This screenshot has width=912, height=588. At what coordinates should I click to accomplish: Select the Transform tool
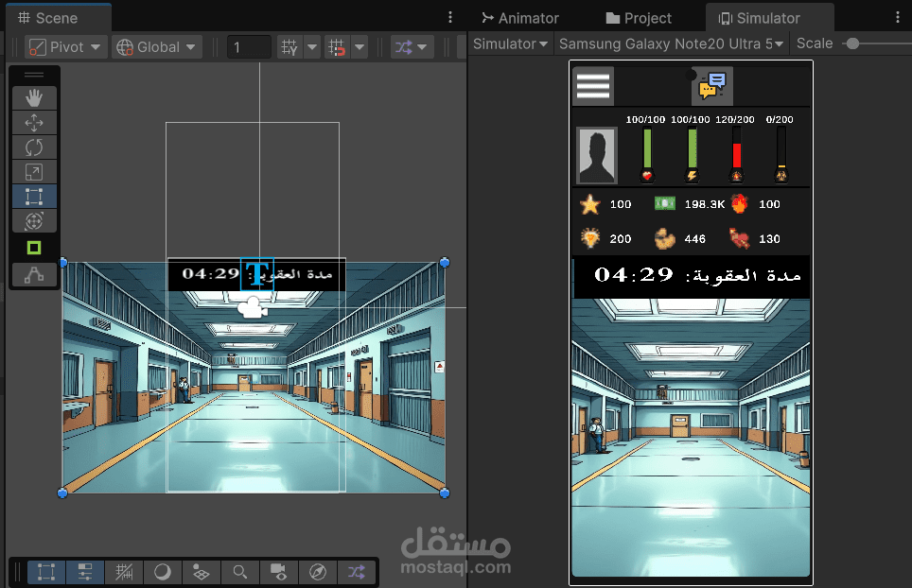[34, 221]
